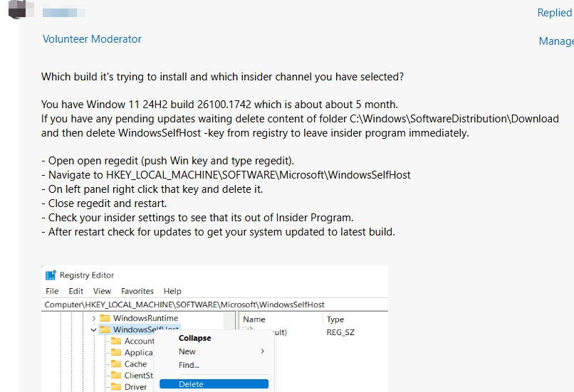Click the Type column header
This screenshot has width=574, height=392.
coord(335,319)
